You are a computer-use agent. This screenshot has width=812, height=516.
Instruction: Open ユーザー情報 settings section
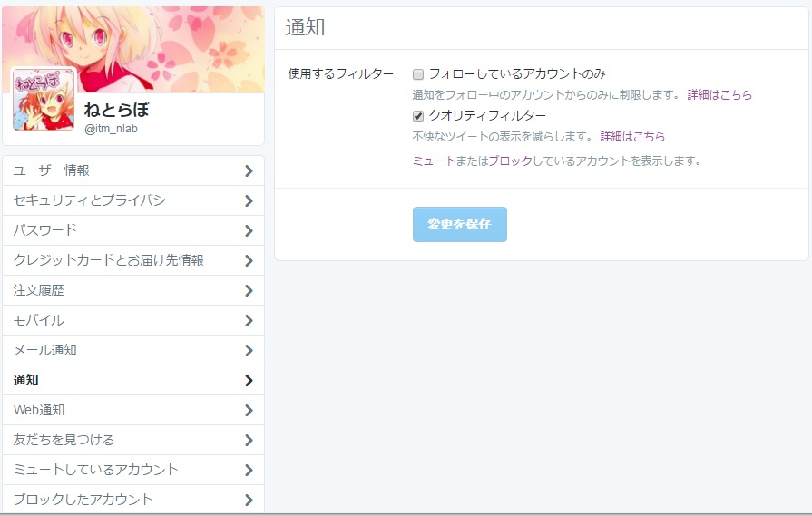pos(133,170)
